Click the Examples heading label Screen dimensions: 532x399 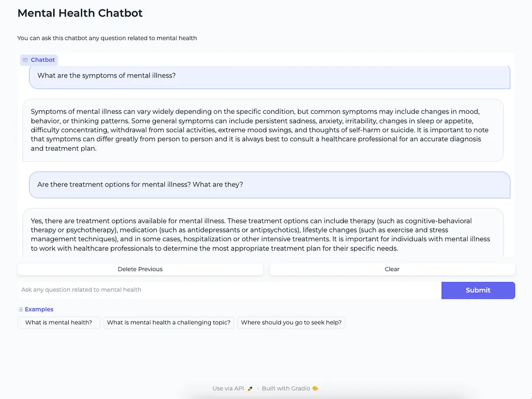pos(39,309)
